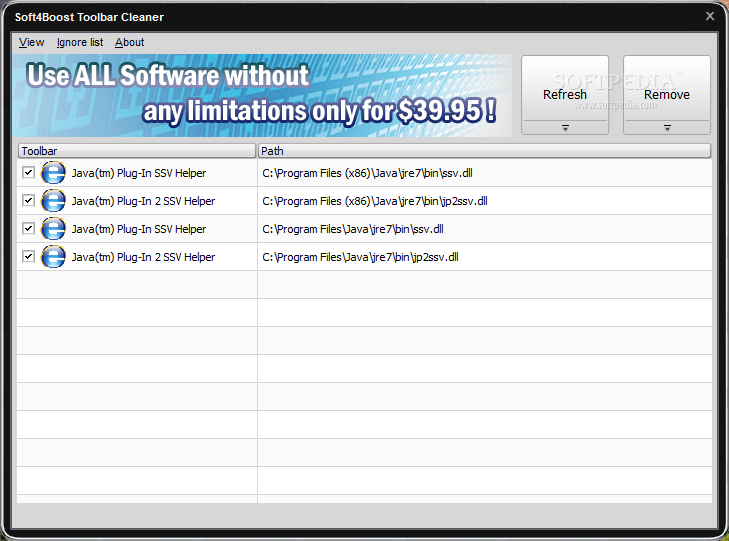The width and height of the screenshot is (729, 541).
Task: Click IE icon for Program Files\Java jp2ssv.dll row
Action: [53, 257]
